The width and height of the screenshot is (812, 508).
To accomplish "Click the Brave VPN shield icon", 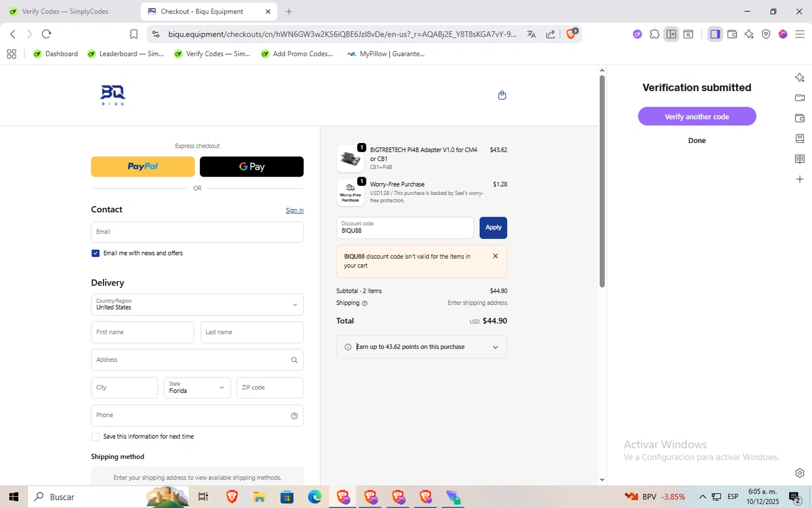I will (x=766, y=34).
